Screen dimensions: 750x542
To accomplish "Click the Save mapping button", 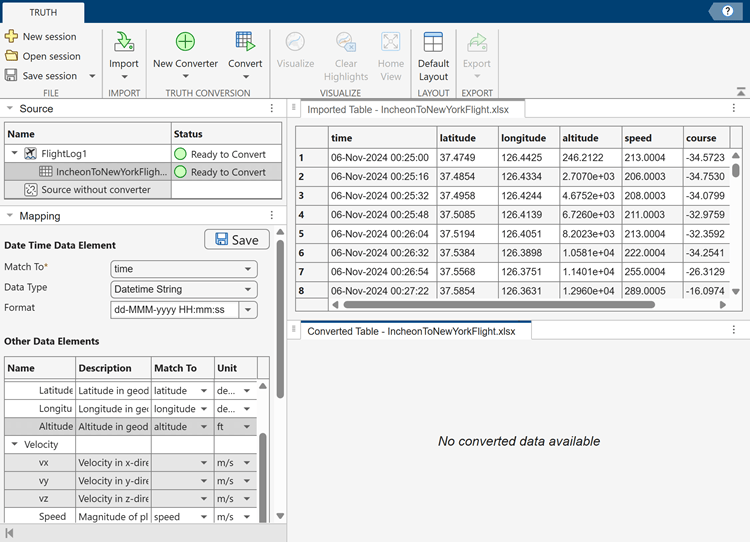I will 237,240.
